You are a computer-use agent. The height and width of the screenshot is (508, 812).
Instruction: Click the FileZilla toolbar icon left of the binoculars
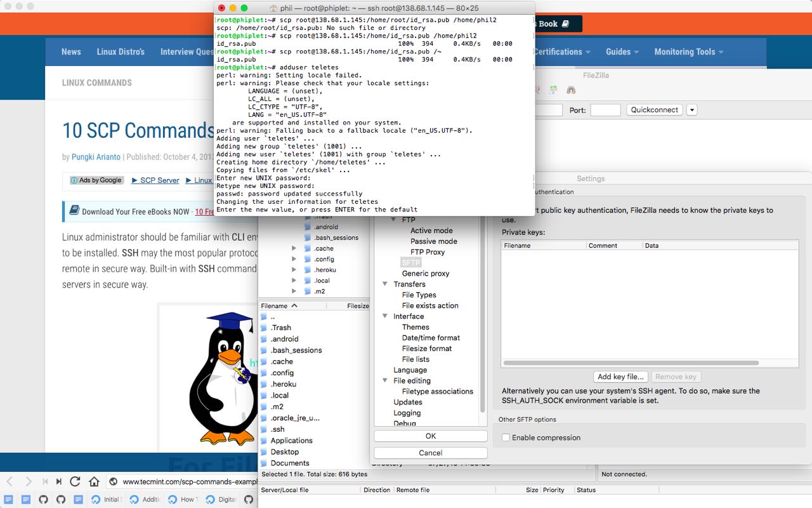(554, 90)
